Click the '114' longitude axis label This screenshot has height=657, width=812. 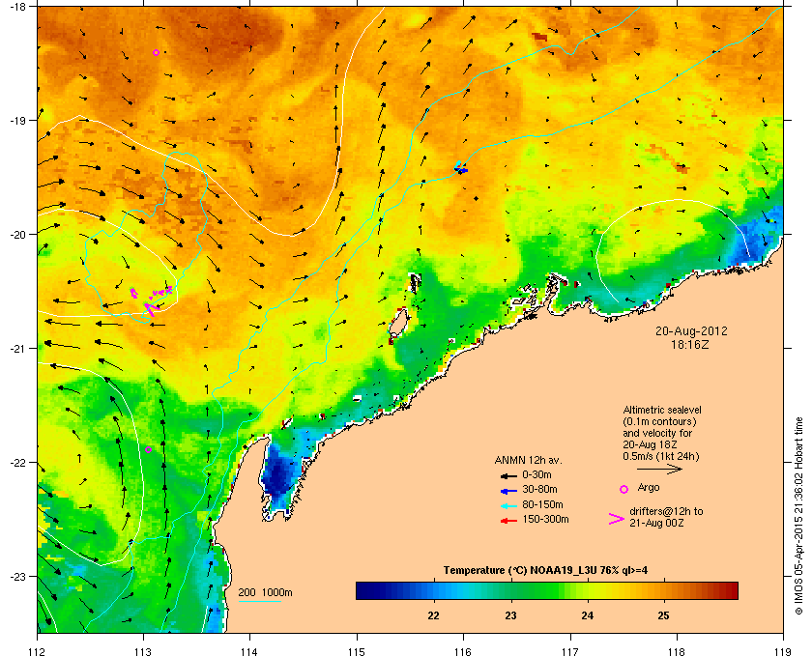coord(249,651)
